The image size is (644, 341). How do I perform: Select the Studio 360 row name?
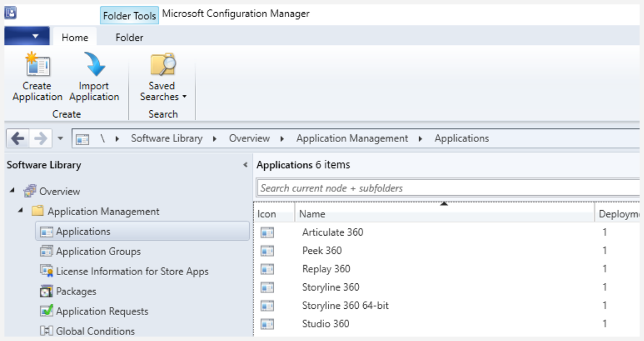(x=326, y=324)
